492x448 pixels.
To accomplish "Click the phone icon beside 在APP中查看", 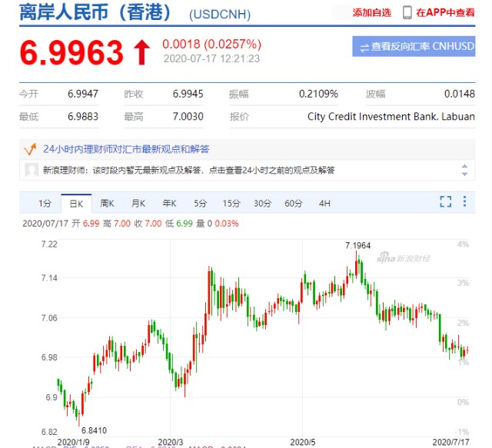I will tap(407, 12).
